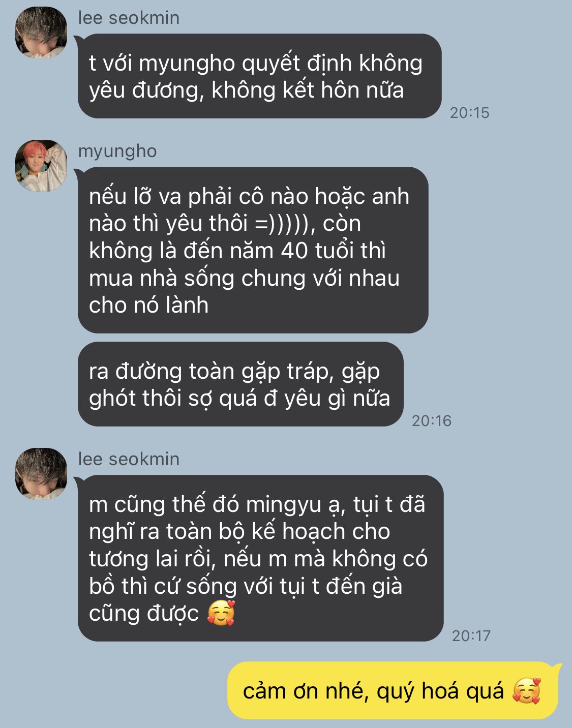Click the 'lee seokmin' name above the last gray message

pos(129,459)
